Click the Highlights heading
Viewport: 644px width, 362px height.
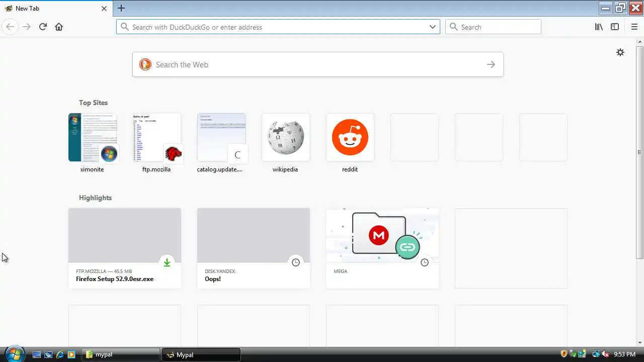coord(95,198)
